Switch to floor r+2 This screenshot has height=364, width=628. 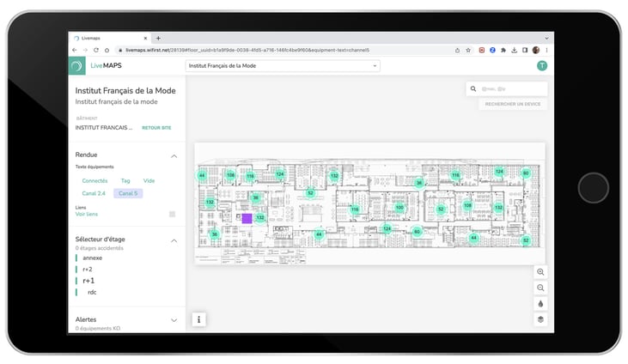88,270
